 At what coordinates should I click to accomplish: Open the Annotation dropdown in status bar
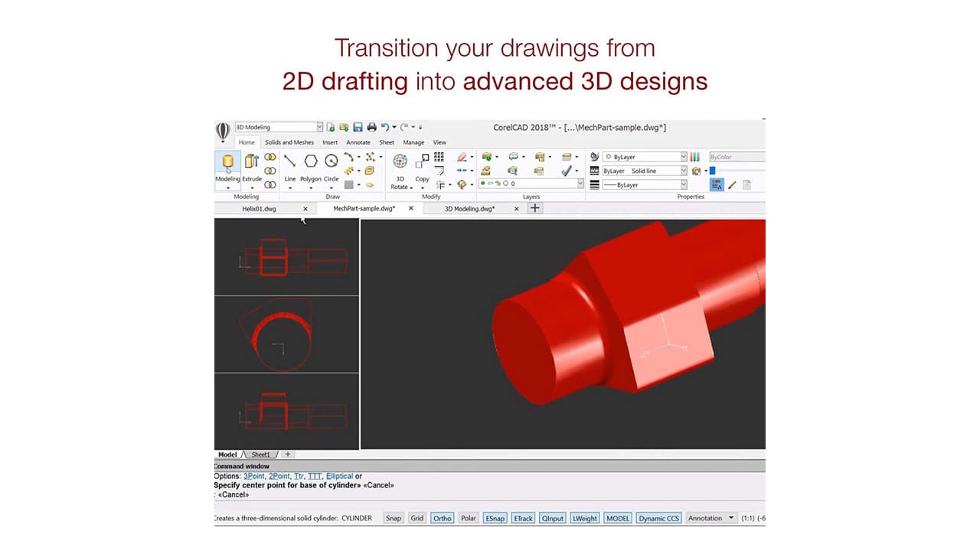[x=730, y=518]
